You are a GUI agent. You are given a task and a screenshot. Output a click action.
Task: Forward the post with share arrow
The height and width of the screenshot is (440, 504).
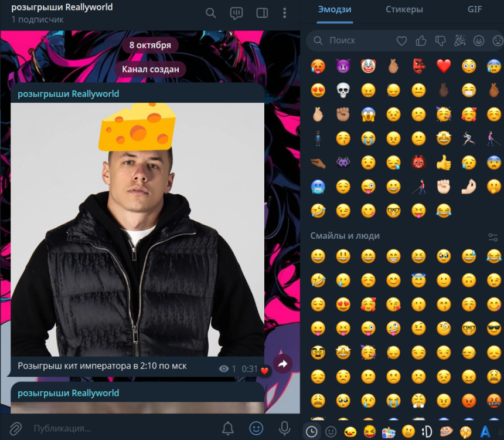tap(282, 364)
